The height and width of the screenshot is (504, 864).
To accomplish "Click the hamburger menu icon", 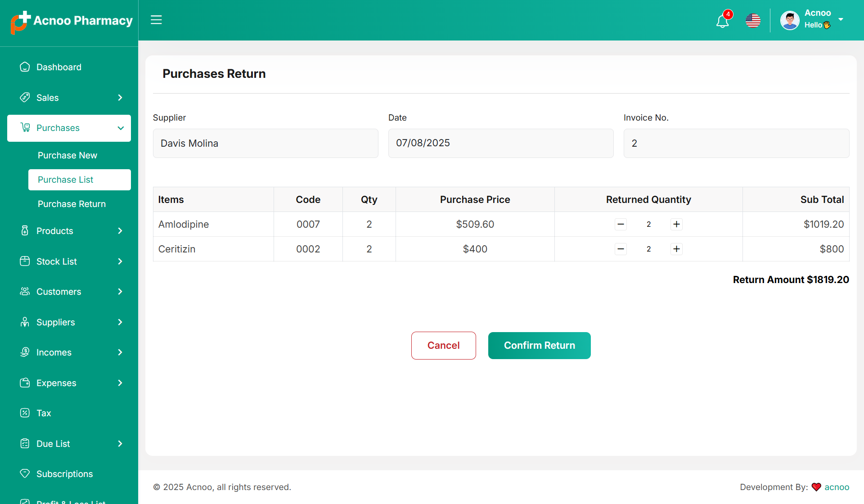I will click(156, 20).
